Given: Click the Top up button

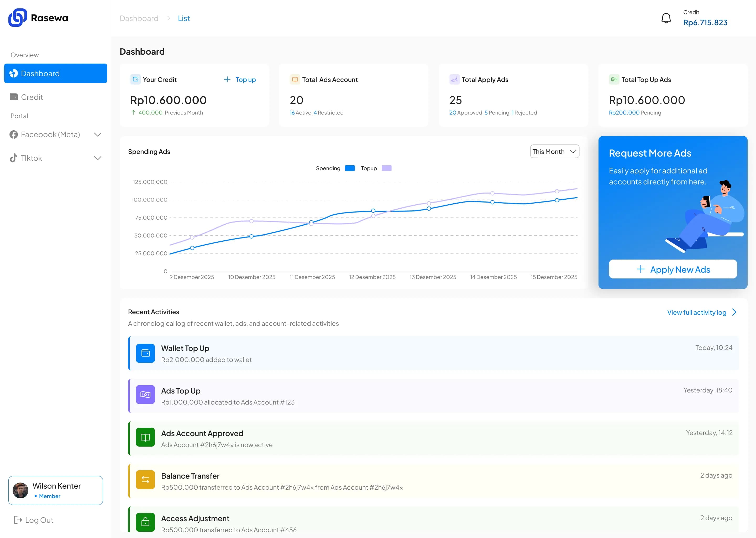Looking at the screenshot, I should click(x=240, y=80).
